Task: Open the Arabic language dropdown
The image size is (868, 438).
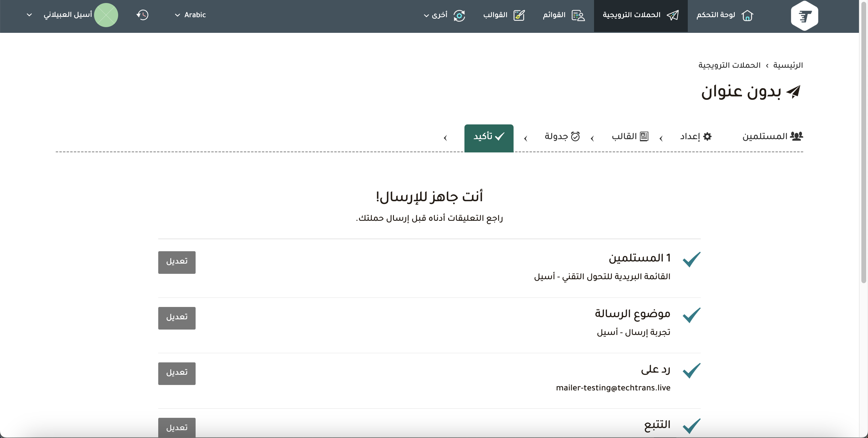Action: coord(190,15)
